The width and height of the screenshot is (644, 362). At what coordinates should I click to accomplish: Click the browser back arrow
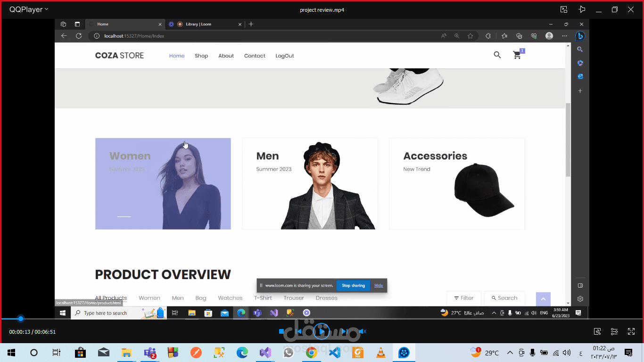click(x=64, y=36)
